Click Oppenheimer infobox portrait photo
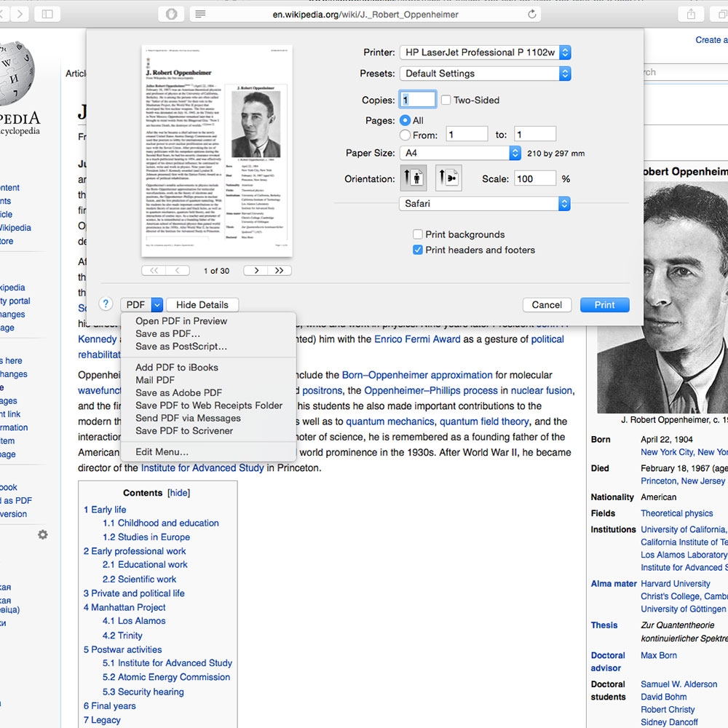728x728 pixels. (685, 297)
